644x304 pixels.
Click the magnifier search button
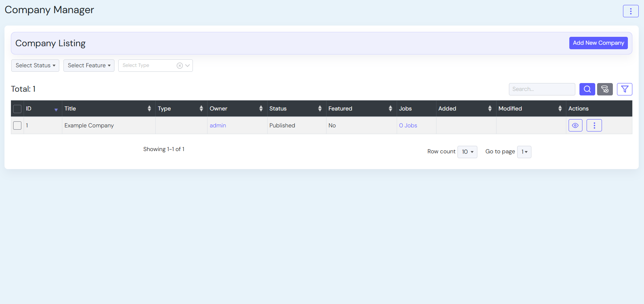coord(587,89)
